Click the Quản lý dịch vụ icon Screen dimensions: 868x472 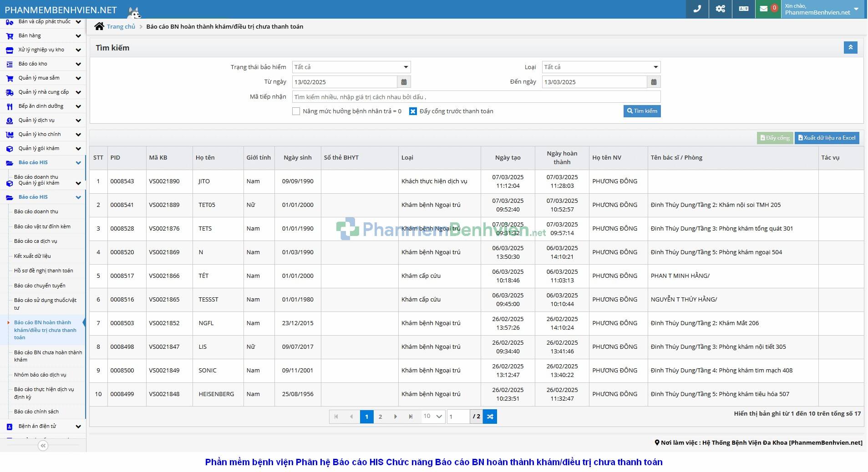point(10,121)
